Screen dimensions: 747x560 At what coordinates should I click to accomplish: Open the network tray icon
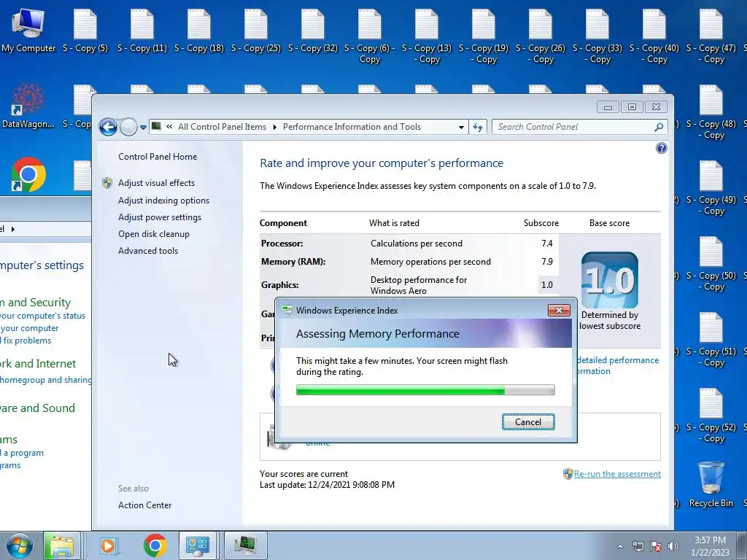click(x=638, y=547)
